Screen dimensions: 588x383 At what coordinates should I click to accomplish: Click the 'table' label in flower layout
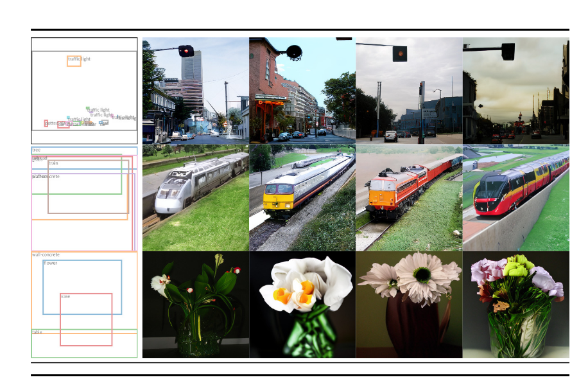[x=37, y=332]
